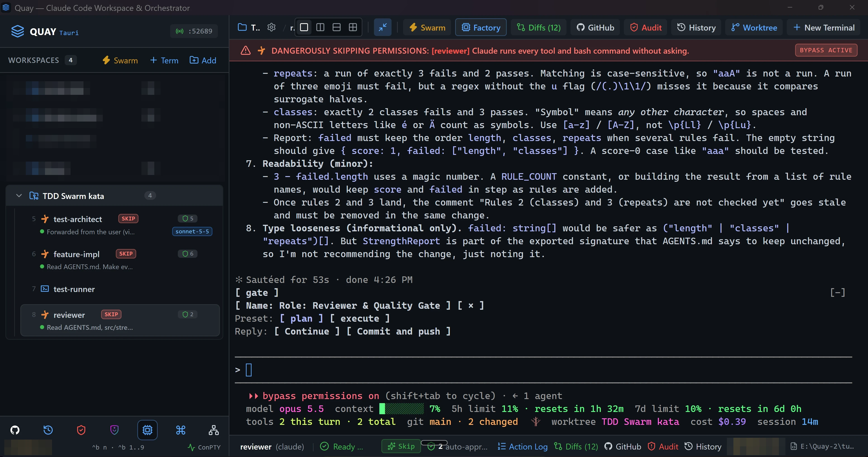Click the collapse arrows icon in top toolbar
Image resolution: width=868 pixels, height=457 pixels.
pyautogui.click(x=383, y=27)
